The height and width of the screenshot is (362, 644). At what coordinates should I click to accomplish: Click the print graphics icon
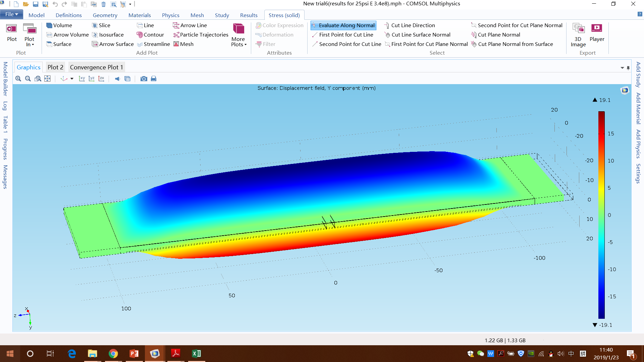point(154,79)
